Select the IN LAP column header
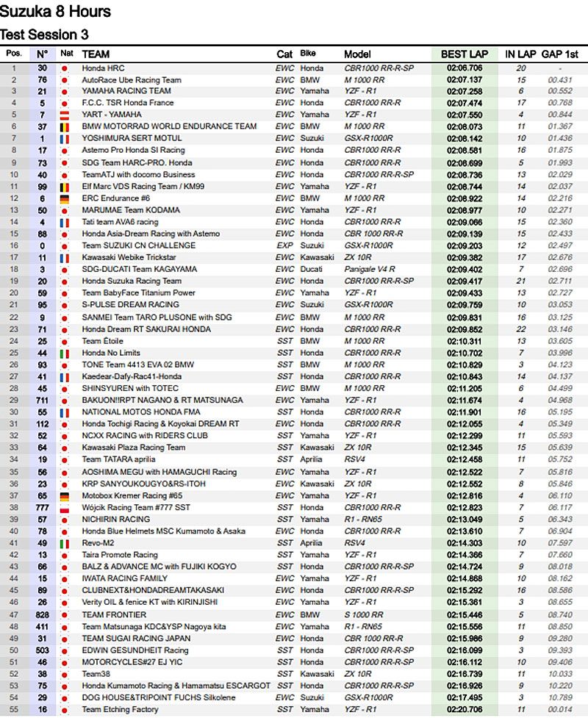588x718 pixels. coord(520,54)
